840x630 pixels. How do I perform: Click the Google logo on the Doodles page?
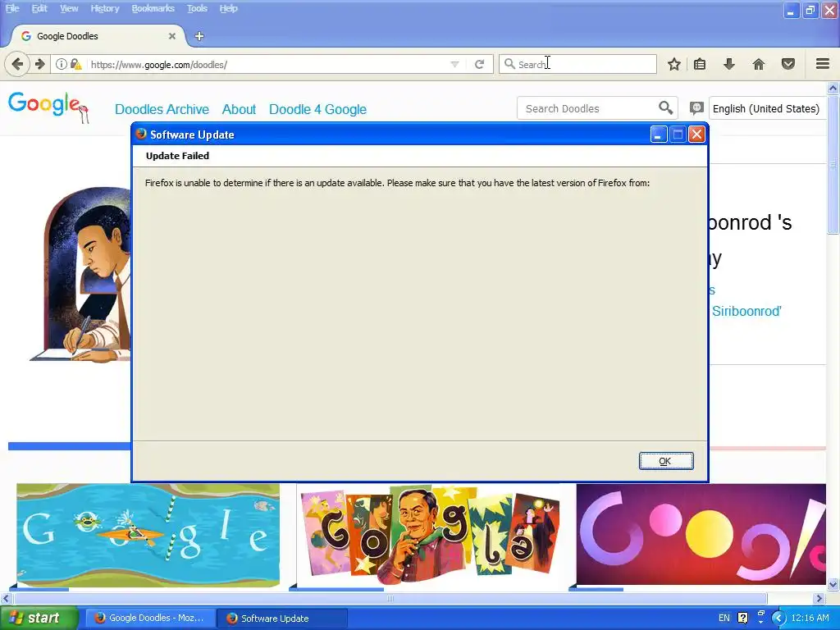pos(48,107)
